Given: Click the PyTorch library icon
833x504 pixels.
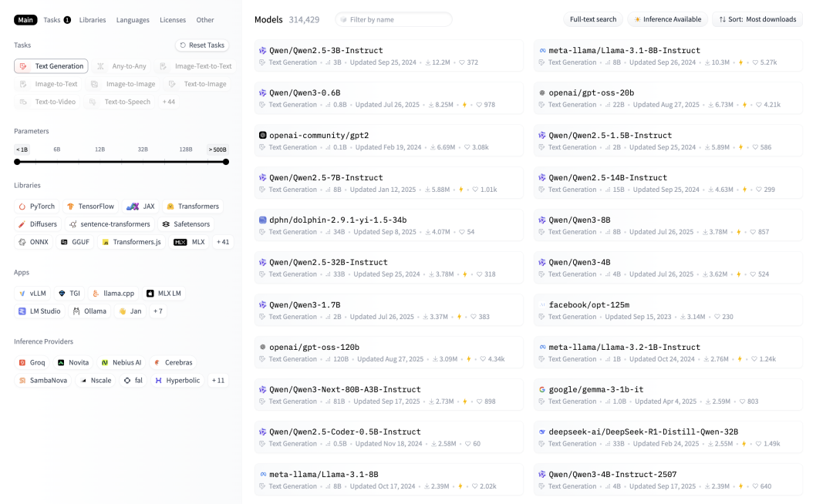Looking at the screenshot, I should [x=22, y=207].
